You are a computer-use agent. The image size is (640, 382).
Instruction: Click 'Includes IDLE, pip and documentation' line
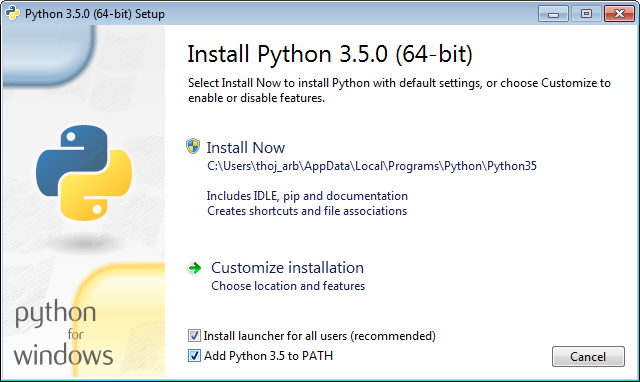(307, 196)
